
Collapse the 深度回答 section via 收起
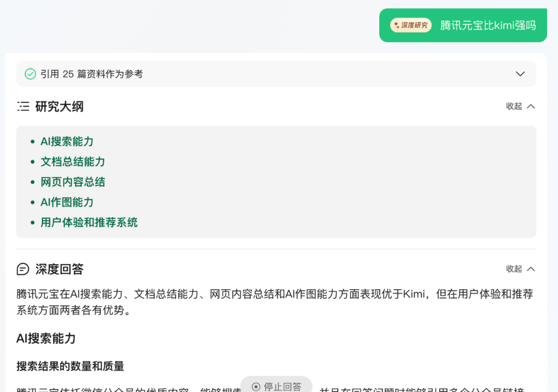(x=514, y=269)
